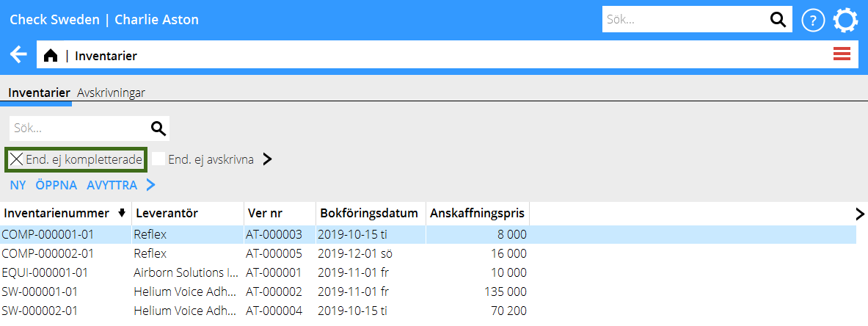Click the top search magnifier icon

pyautogui.click(x=777, y=20)
